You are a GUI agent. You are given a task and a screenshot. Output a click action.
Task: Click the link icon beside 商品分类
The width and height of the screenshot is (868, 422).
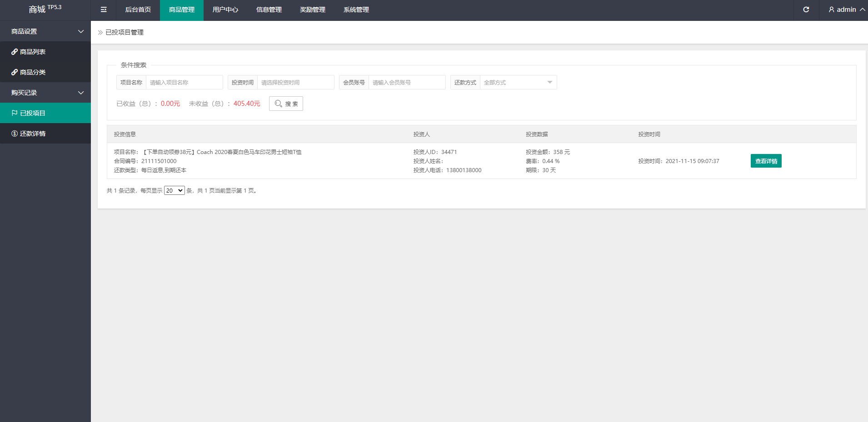[x=15, y=72]
